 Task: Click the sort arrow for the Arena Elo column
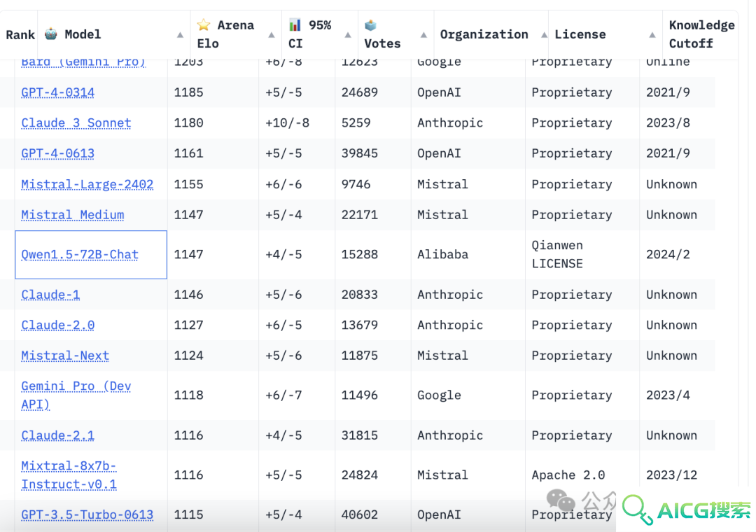(x=272, y=35)
